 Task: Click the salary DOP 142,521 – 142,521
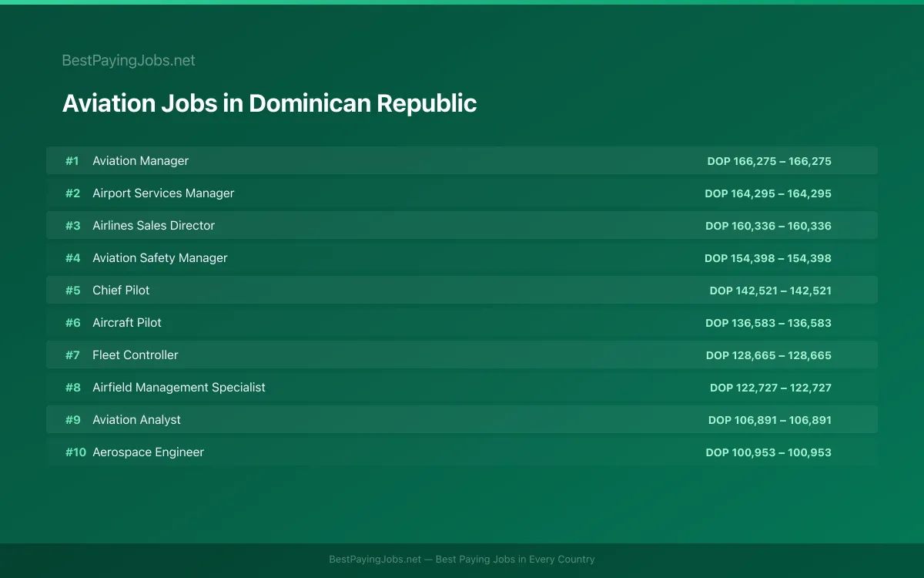(x=771, y=291)
